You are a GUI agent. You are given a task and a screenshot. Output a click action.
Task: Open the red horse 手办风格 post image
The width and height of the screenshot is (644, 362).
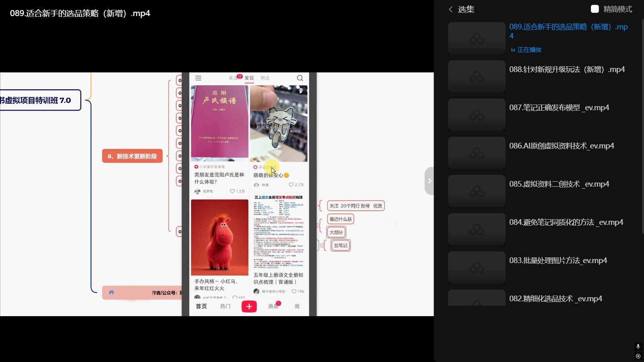(x=219, y=237)
